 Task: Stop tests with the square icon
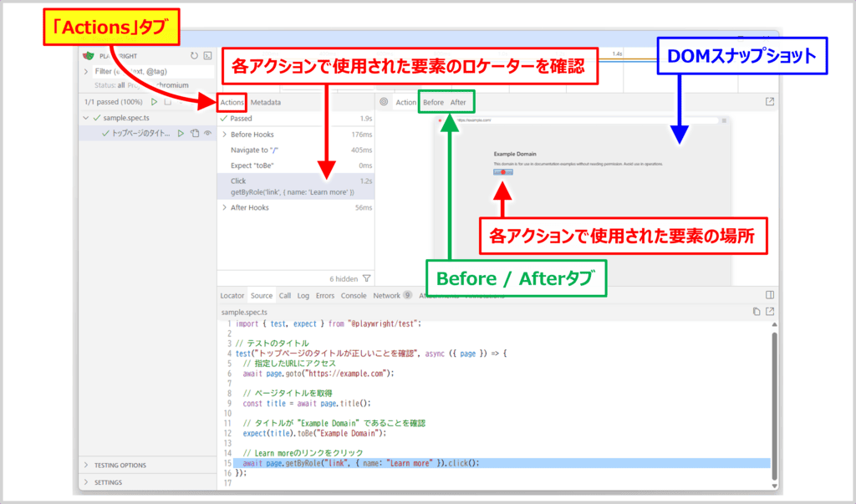click(168, 102)
